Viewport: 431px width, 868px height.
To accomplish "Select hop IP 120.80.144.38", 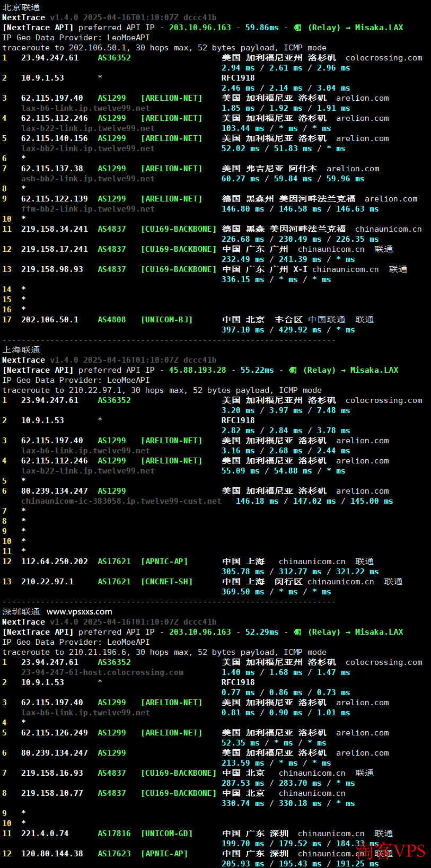I will tap(52, 854).
